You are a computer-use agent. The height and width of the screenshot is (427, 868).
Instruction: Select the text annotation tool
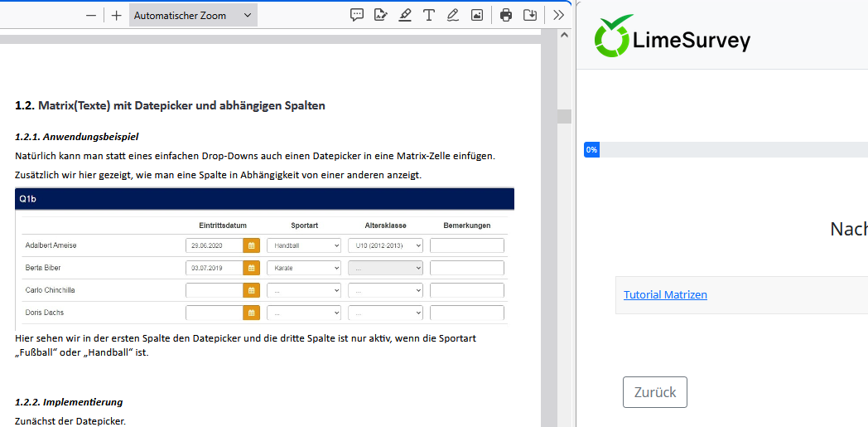point(429,15)
